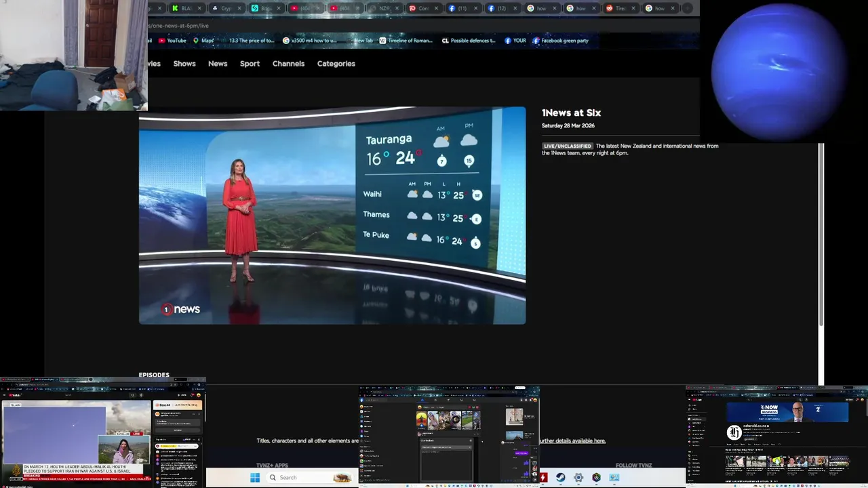The width and height of the screenshot is (868, 488).
Task: Click the taskbar Search box
Action: pos(309,477)
